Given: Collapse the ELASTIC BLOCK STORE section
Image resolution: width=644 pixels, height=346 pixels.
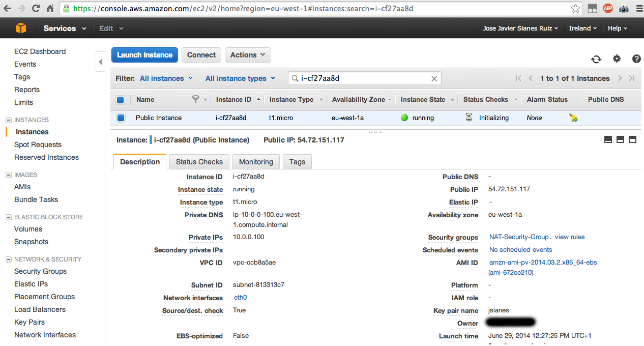Looking at the screenshot, I should [x=8, y=217].
